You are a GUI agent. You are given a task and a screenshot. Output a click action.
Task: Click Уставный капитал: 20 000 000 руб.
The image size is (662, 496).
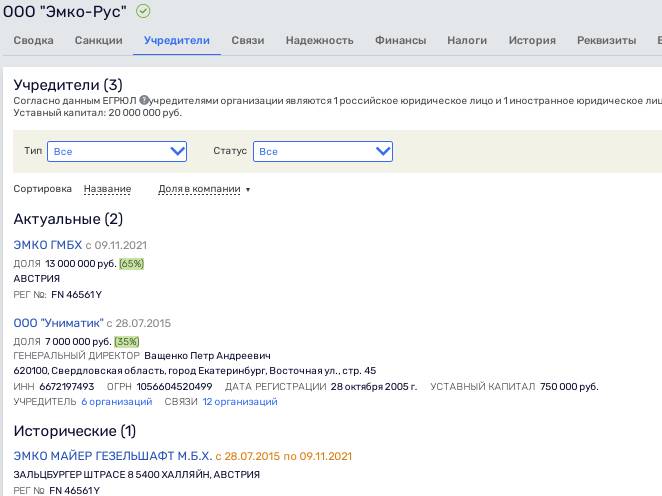98,113
